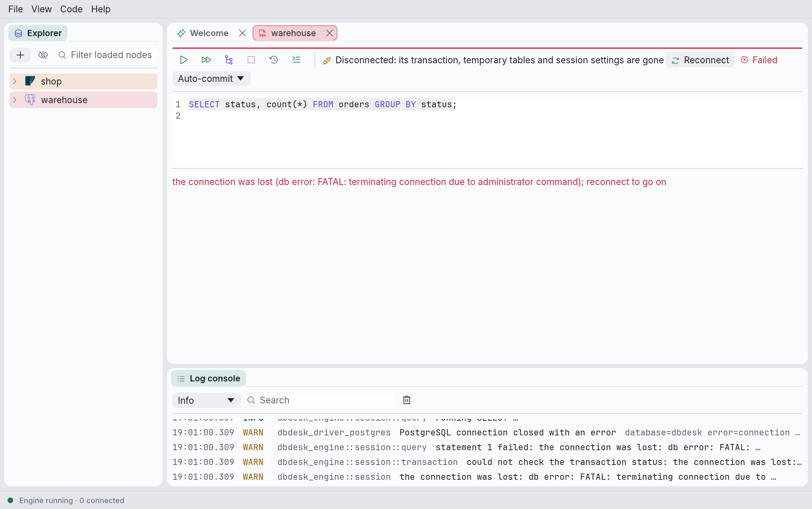Click the 'could not check the transaction' log line
The image size is (812, 509).
click(487, 462)
